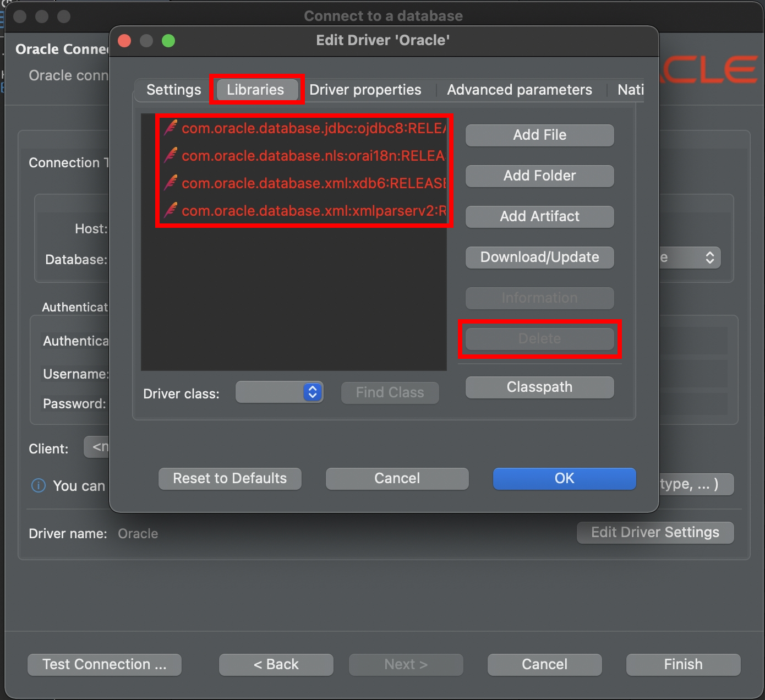765x700 pixels.
Task: Open the Advanced parameters tab
Action: (520, 90)
